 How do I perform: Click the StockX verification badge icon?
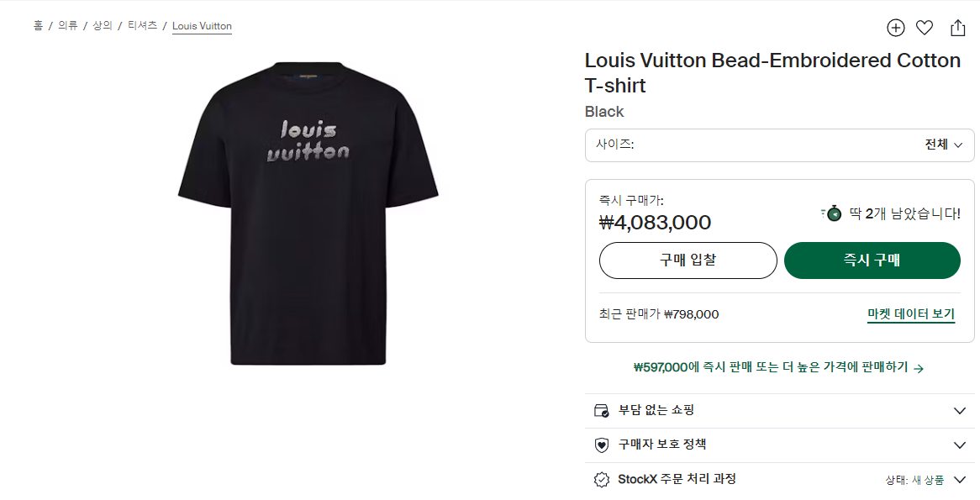601,480
